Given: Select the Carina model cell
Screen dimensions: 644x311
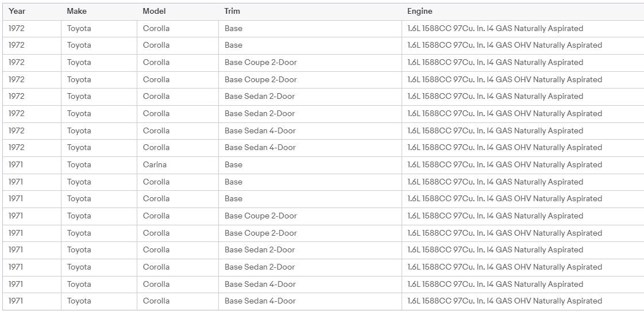Looking at the screenshot, I should [x=155, y=165].
